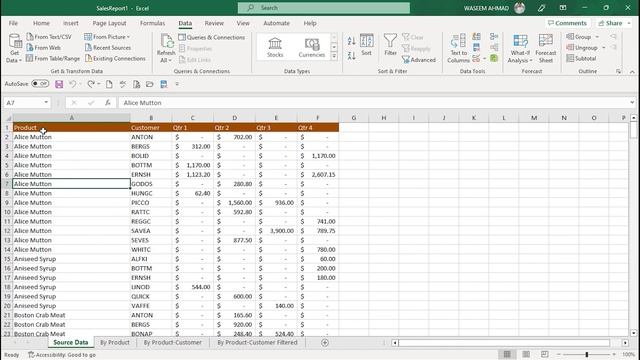640x360 pixels.
Task: Open Advanced filter options
Action: click(419, 60)
